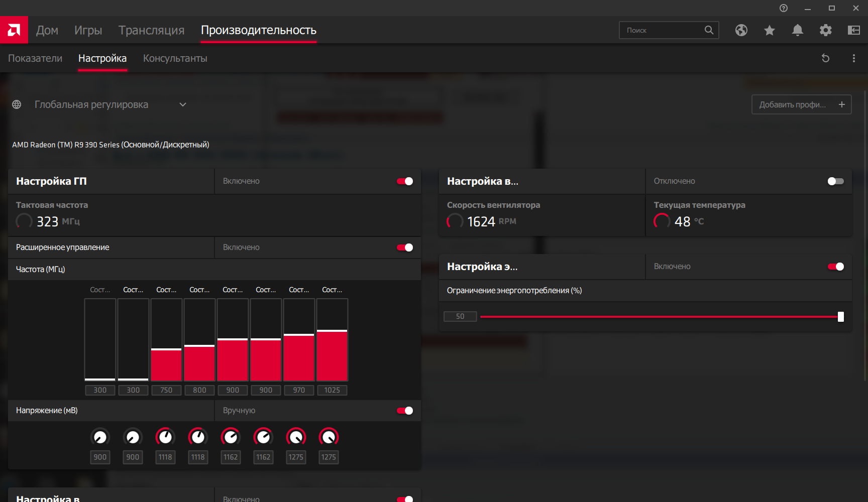Click the voltage dial above the second 1275
The image size is (868, 502).
point(329,437)
